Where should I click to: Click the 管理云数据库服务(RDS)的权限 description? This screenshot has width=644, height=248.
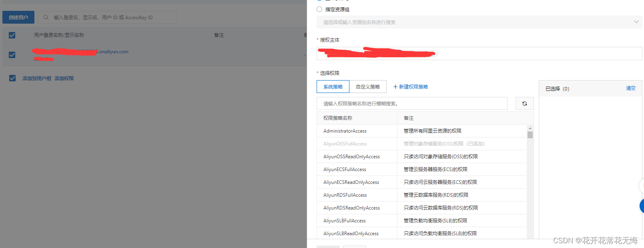[436, 195]
